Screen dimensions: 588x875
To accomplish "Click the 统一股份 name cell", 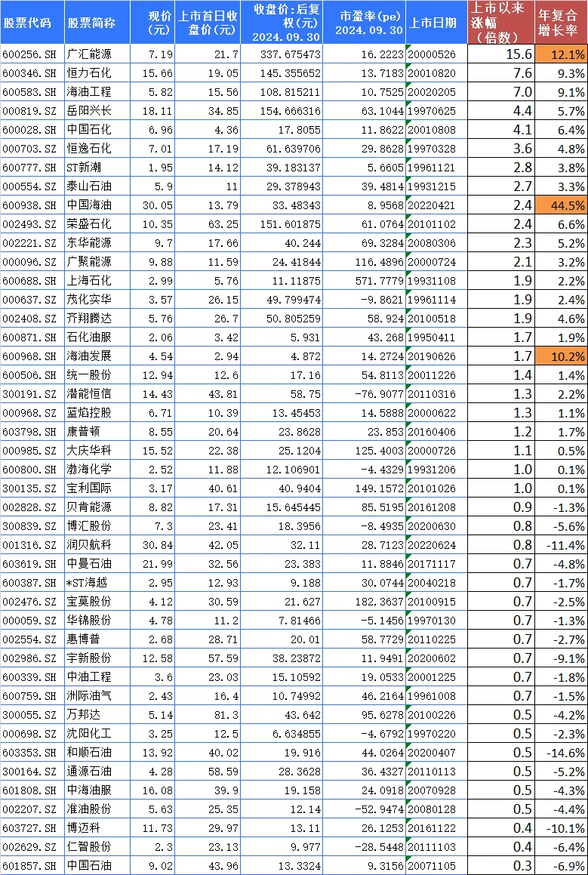I will point(97,375).
